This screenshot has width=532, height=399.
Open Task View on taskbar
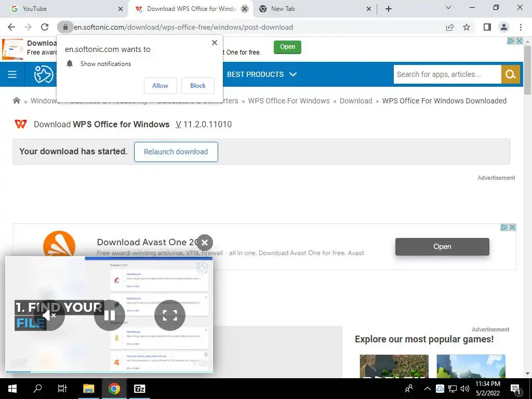click(62, 389)
